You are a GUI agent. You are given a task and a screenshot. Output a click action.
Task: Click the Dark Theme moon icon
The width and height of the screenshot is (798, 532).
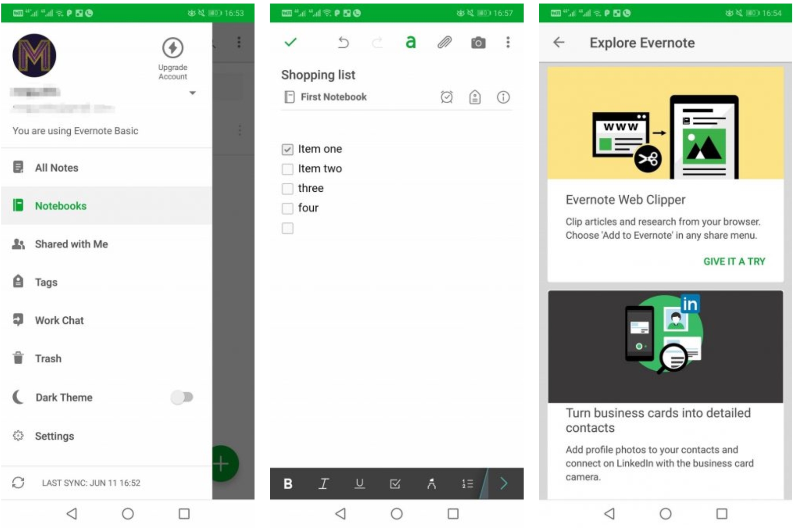coord(18,397)
